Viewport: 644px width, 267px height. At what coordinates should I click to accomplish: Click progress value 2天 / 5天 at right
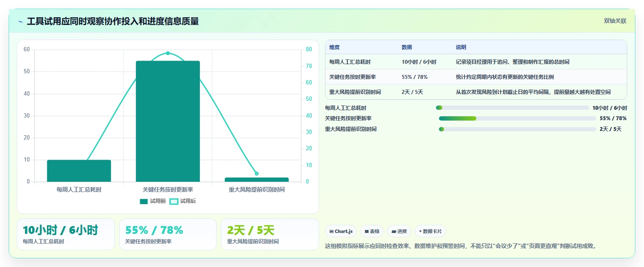pos(610,129)
